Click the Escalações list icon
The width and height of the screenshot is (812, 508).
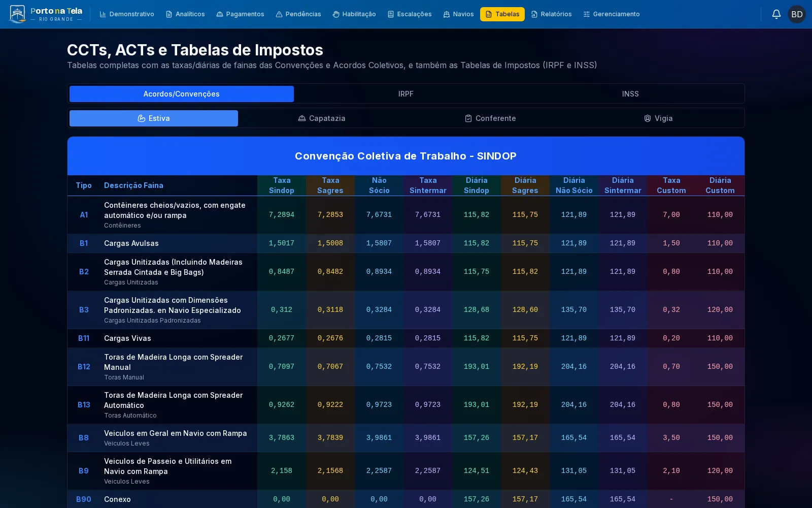pyautogui.click(x=391, y=14)
